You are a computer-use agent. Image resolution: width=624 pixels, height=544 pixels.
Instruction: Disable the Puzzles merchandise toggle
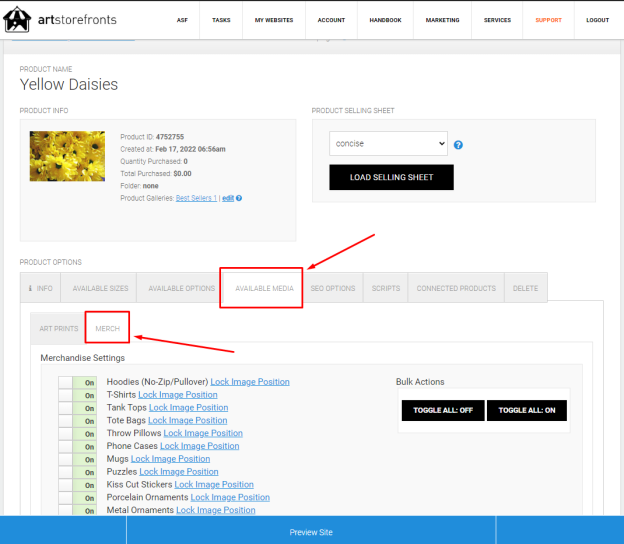pyautogui.click(x=78, y=472)
